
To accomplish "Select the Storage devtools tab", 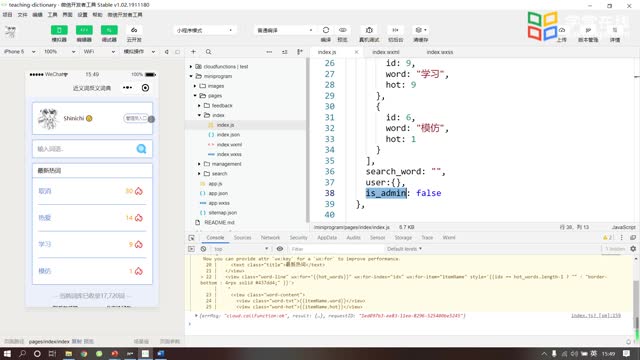I will pyautogui.click(x=403, y=238).
